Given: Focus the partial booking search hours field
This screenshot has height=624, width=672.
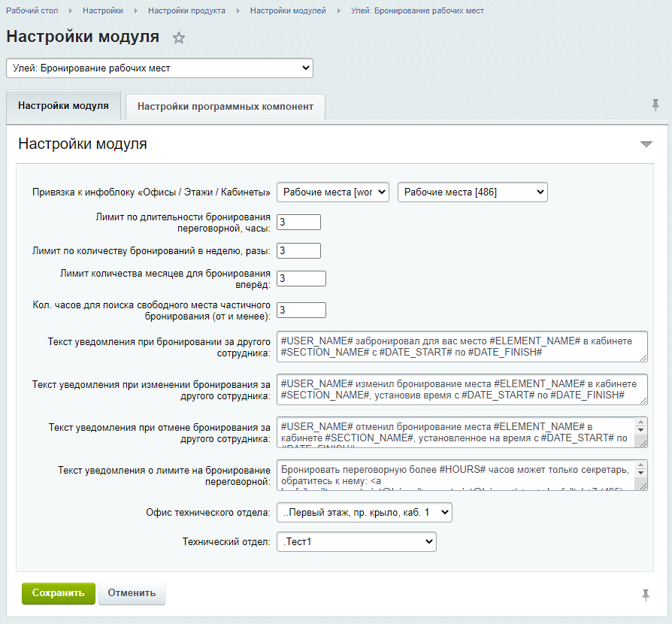Looking at the screenshot, I should tap(301, 310).
